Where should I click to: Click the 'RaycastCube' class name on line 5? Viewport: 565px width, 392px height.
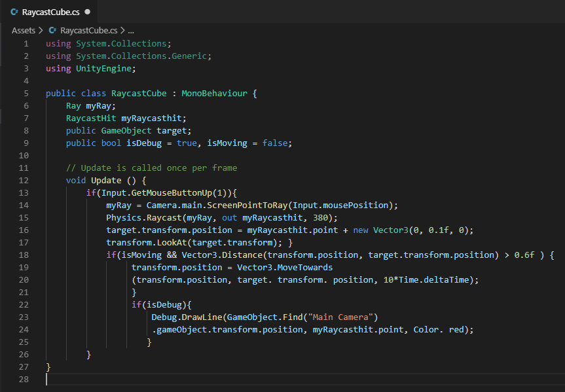coord(139,94)
